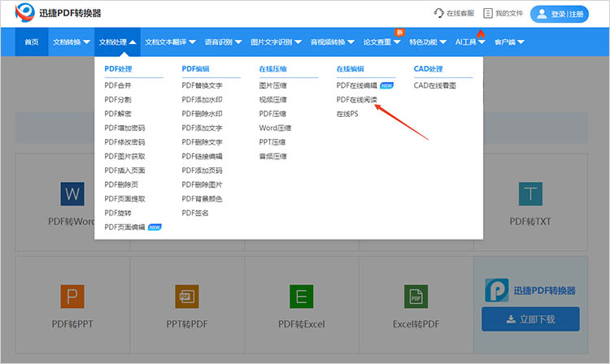
Task: Expand the AI工具 dropdown menu
Action: 470,42
